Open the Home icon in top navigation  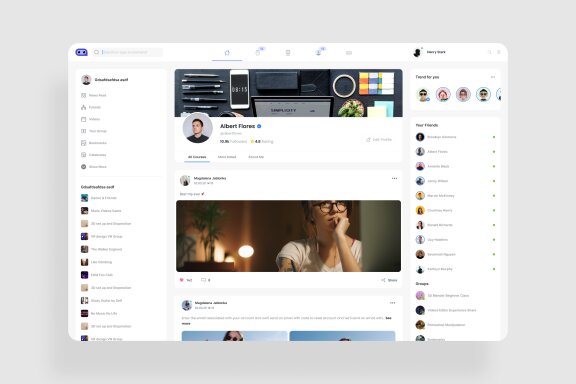(227, 53)
